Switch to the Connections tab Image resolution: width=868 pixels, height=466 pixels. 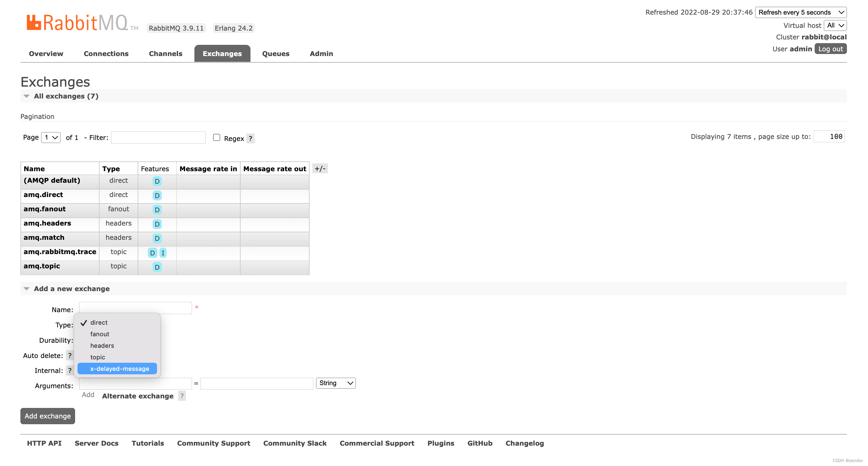pos(106,54)
